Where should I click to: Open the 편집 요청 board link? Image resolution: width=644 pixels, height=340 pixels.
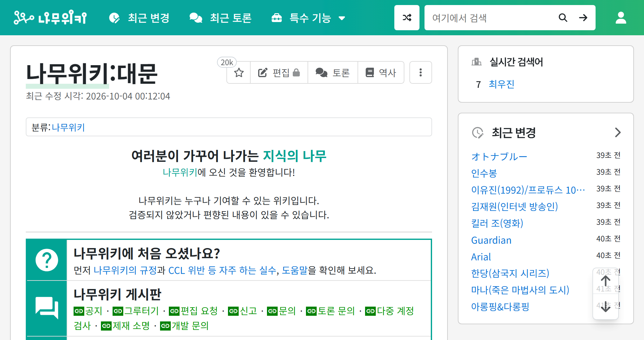[193, 311]
